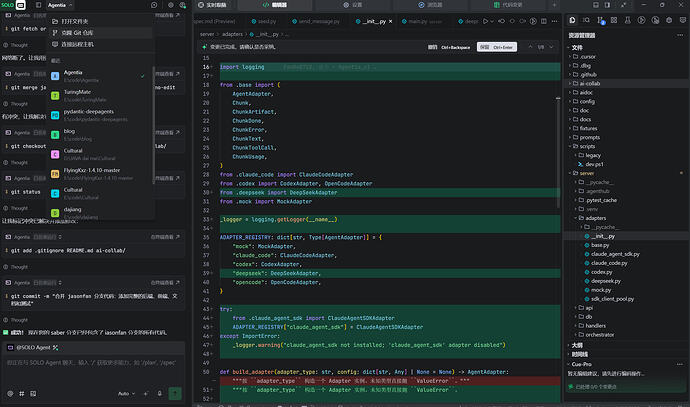The width and height of the screenshot is (690, 407).
Task: Go to previous change with up arrow
Action: [x=530, y=47]
